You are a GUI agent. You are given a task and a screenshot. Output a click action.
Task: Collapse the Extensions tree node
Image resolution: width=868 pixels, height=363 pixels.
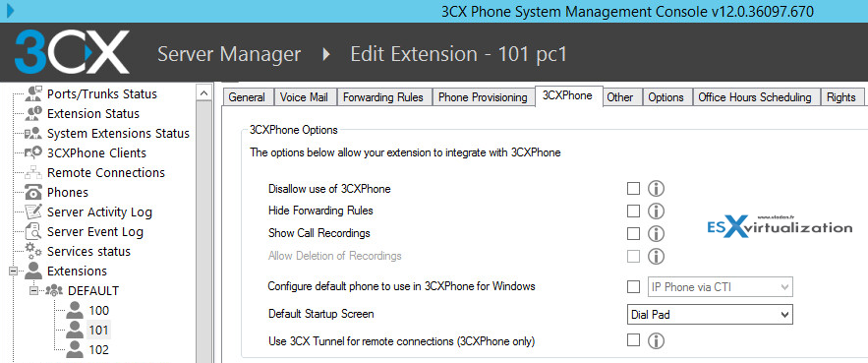click(14, 271)
